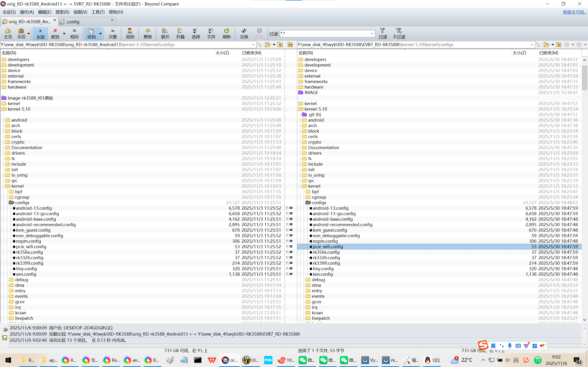Open the file filter combo box dropdown

pos(372,33)
